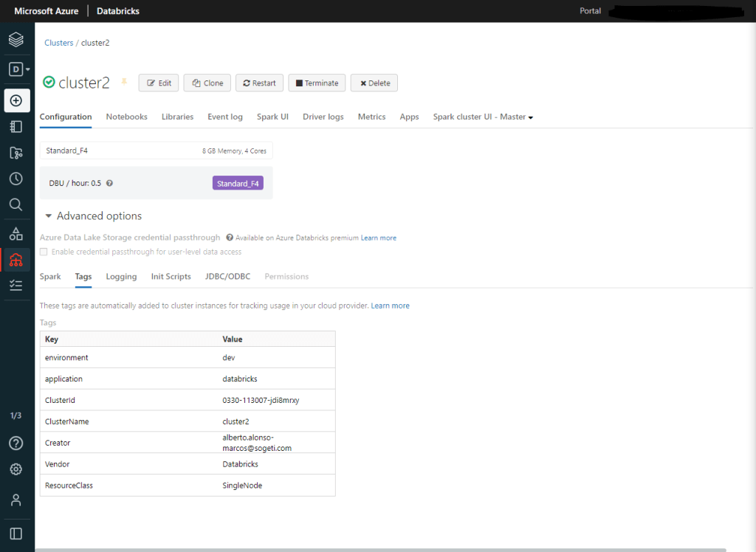Screen dimensions: 756x552
Task: Click the Databricks logo in the sidebar
Action: (x=16, y=39)
